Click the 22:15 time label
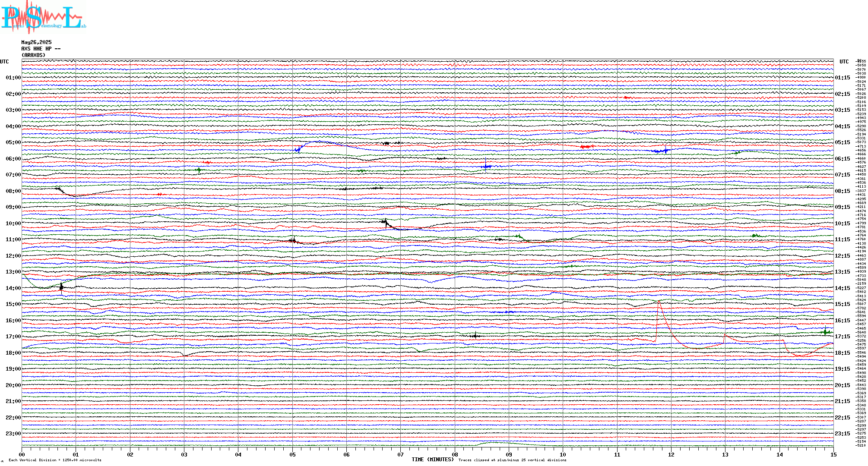 [843, 418]
